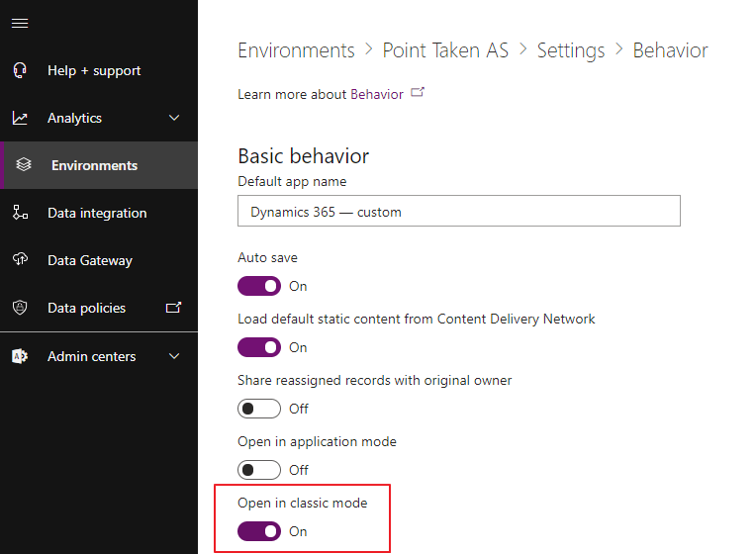The width and height of the screenshot is (756, 554).
Task: Turn off the Auto save toggle
Action: 259,286
